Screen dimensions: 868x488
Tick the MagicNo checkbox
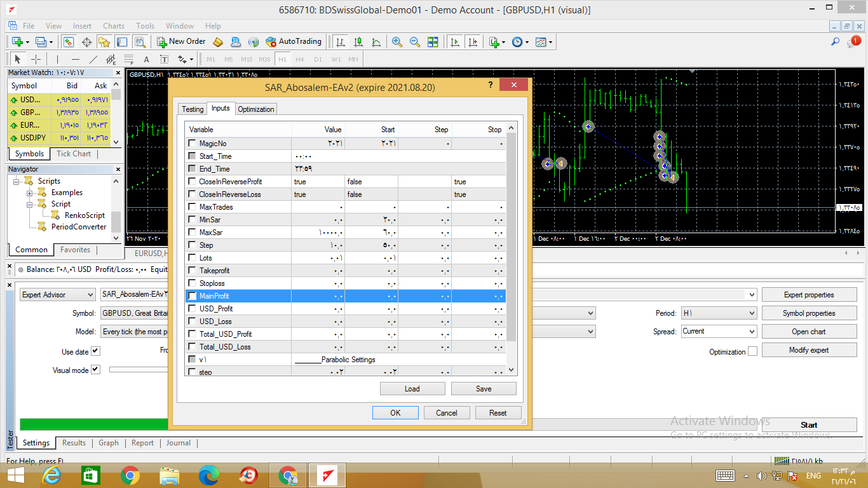coord(193,144)
